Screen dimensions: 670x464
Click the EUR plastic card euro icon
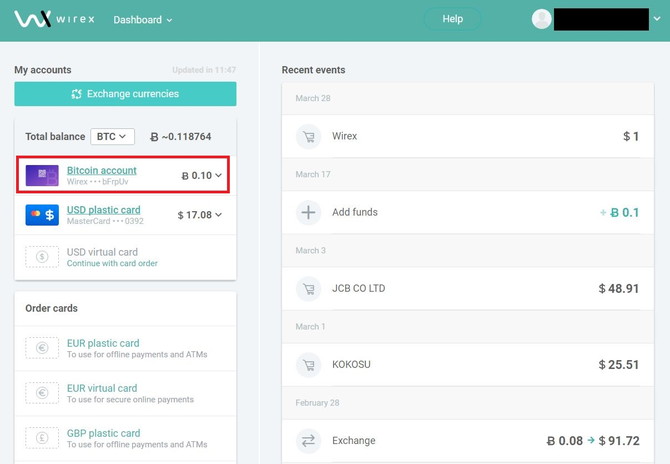[x=42, y=348]
